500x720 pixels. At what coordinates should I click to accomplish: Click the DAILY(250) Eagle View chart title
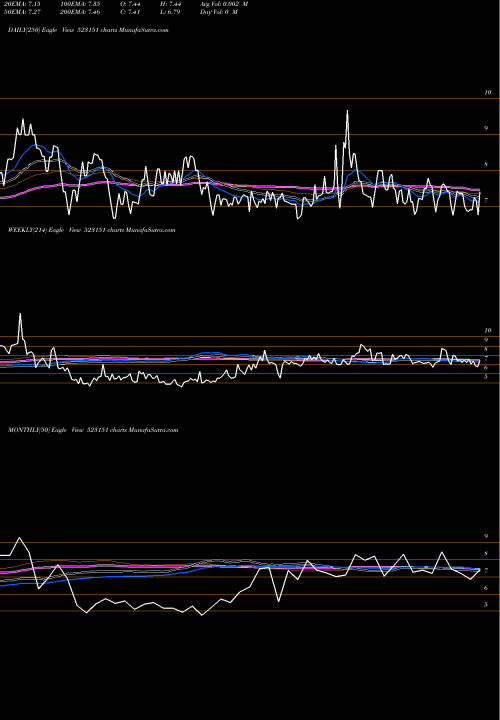coord(88,30)
